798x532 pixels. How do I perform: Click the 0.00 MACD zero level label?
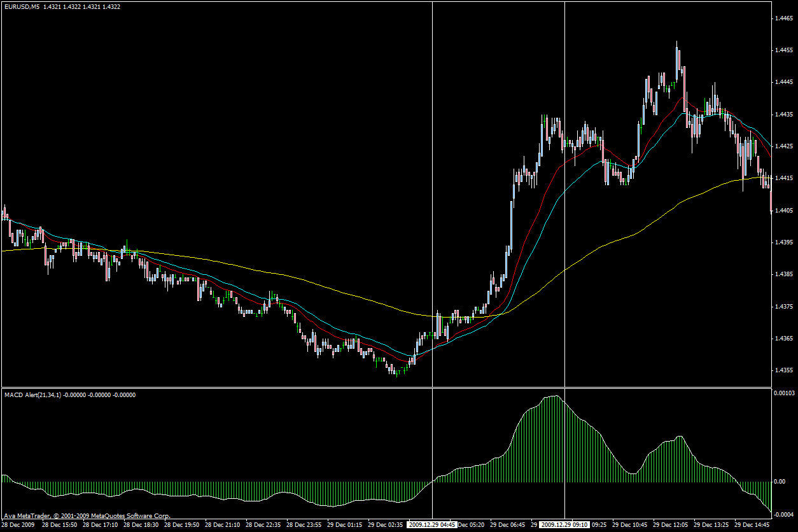780,482
